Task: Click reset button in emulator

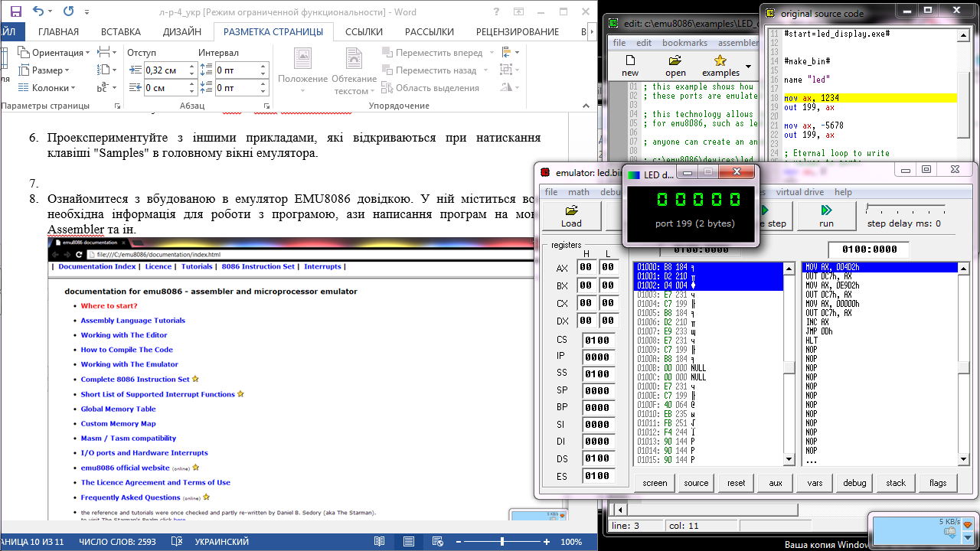Action: point(737,483)
